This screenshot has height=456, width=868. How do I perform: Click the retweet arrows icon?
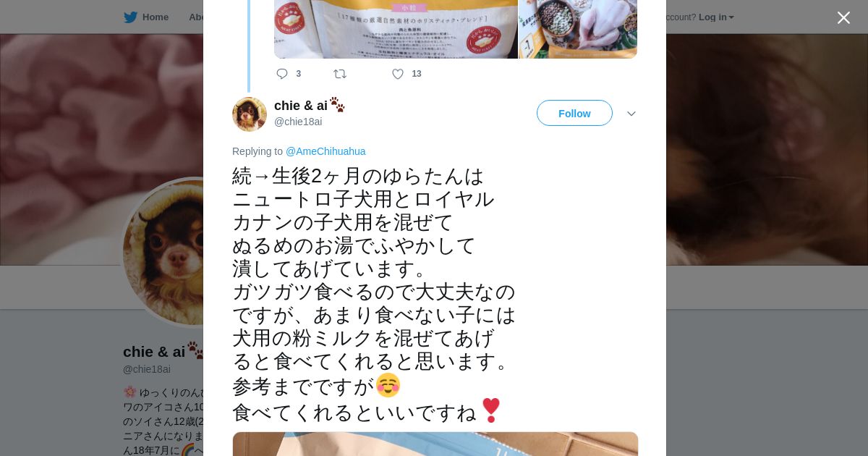(340, 74)
